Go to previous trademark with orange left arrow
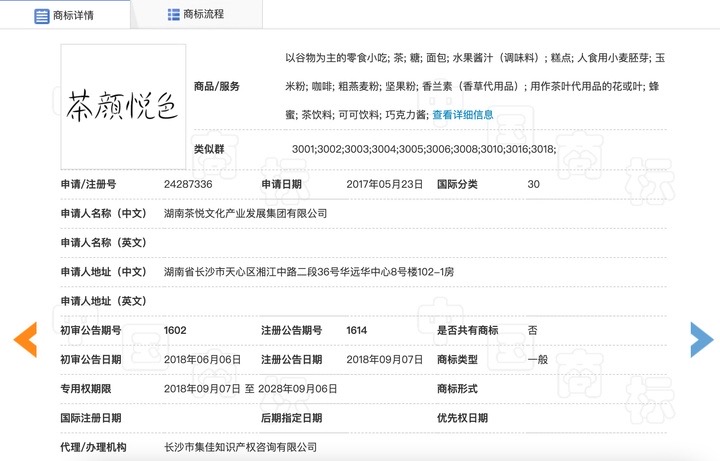 click(25, 340)
